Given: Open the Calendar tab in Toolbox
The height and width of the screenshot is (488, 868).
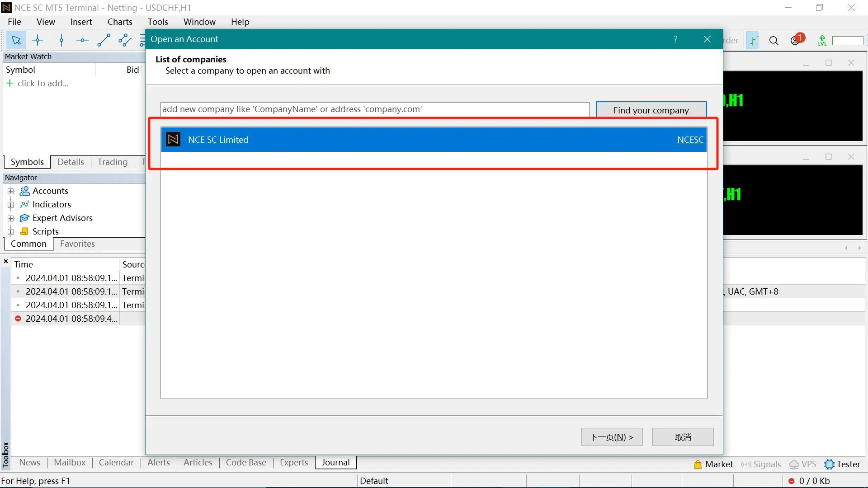Looking at the screenshot, I should [116, 462].
